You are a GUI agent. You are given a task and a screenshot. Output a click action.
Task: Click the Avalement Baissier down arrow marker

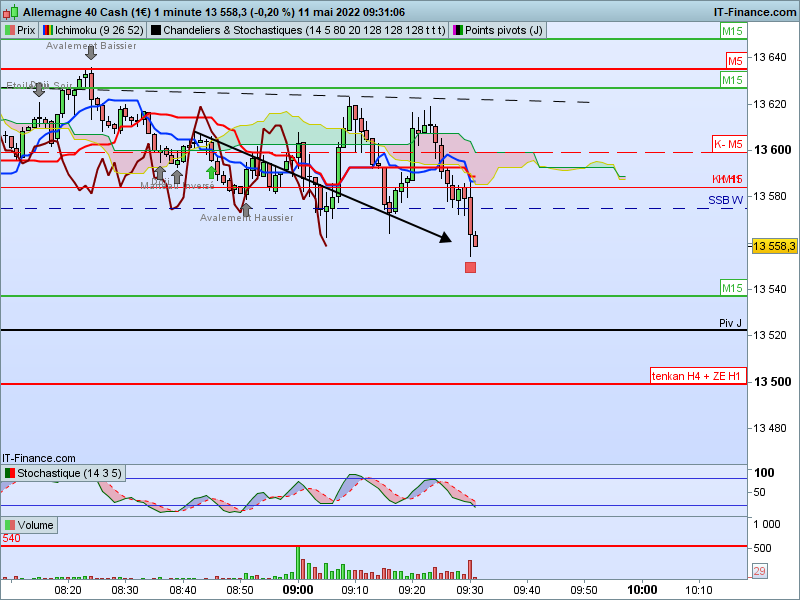coord(91,52)
